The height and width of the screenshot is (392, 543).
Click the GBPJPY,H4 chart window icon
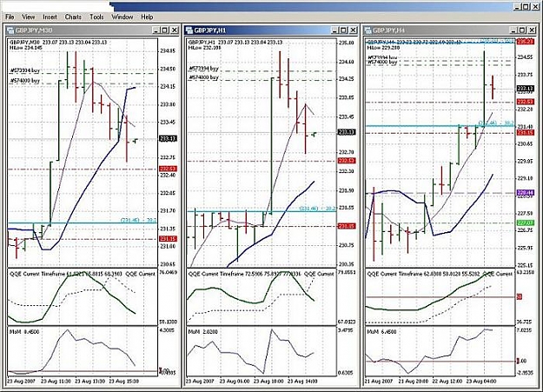(368, 30)
